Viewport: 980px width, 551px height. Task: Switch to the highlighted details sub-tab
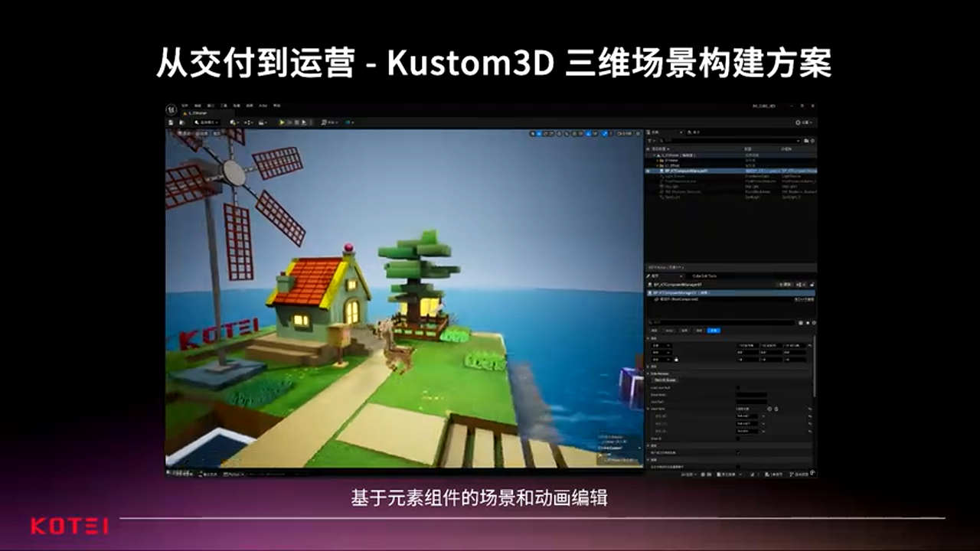point(714,331)
